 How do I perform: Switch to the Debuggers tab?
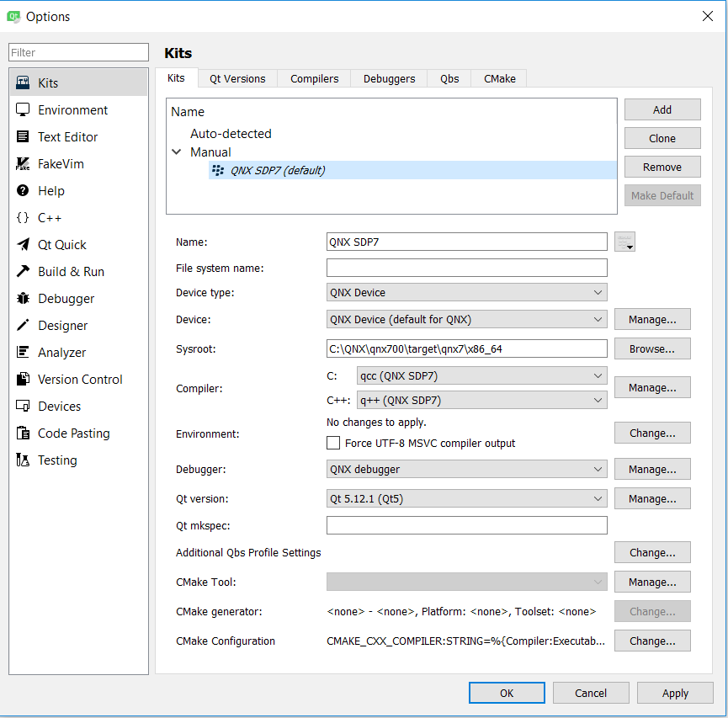pyautogui.click(x=389, y=79)
